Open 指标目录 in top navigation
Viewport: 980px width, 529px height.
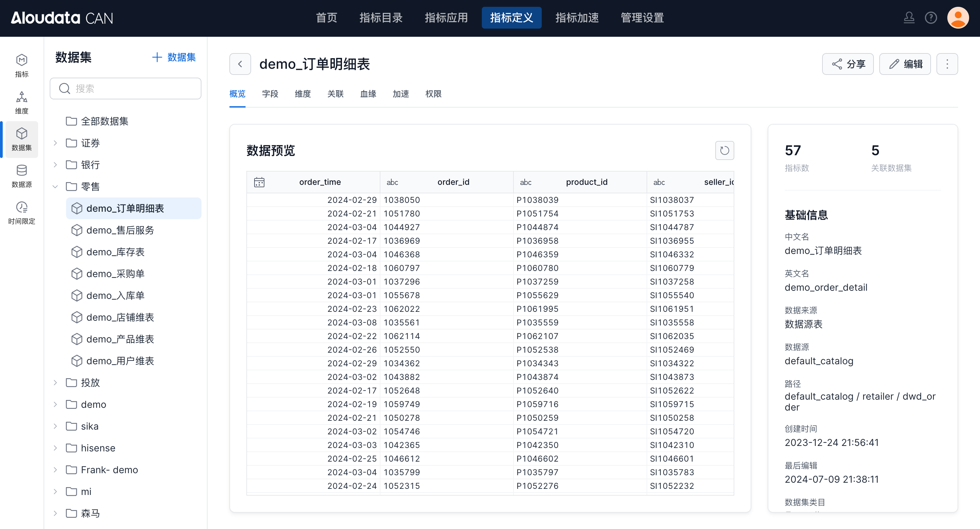(x=381, y=18)
